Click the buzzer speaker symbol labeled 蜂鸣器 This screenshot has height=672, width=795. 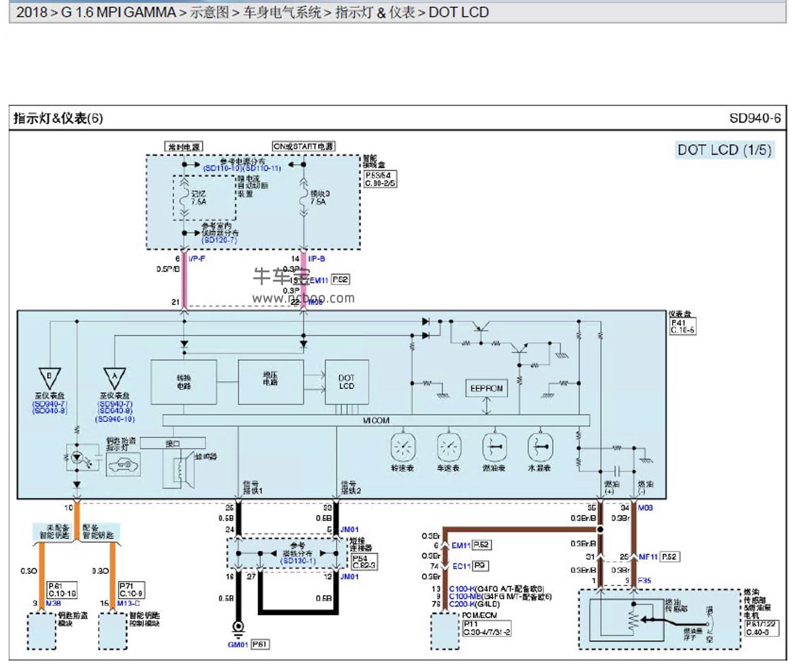[184, 471]
